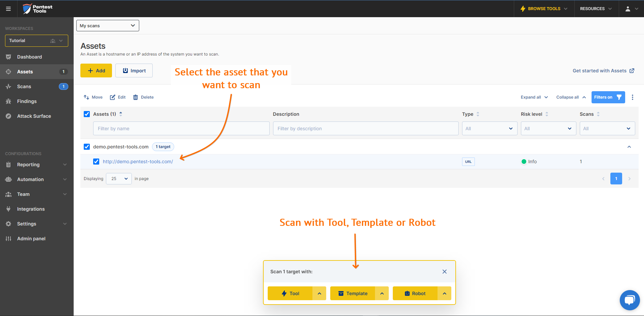
Task: Click the three-dot more options icon
Action: [x=633, y=97]
